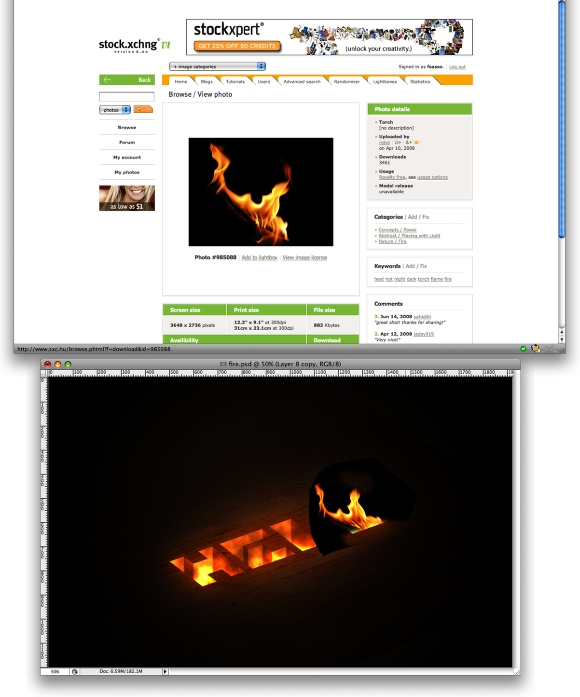Screen dimensions: 580x697
Task: Click the uploader's username link under Uploaded by
Action: click(384, 143)
